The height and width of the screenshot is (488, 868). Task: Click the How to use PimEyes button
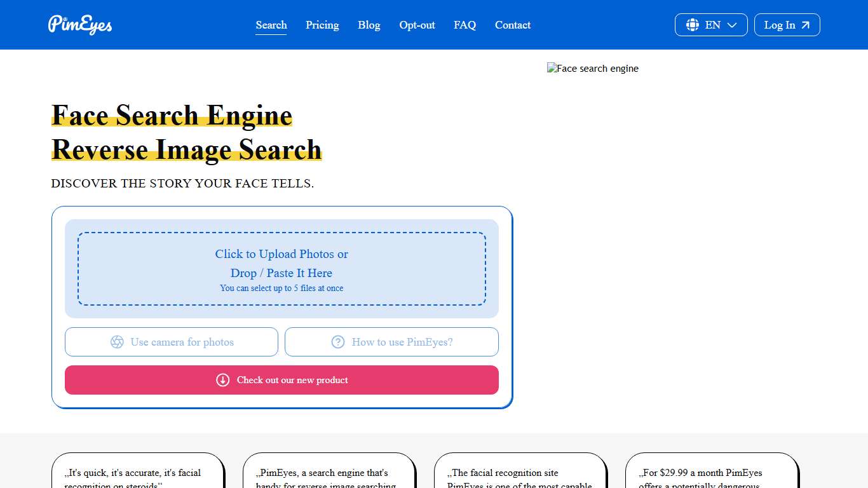391,342
